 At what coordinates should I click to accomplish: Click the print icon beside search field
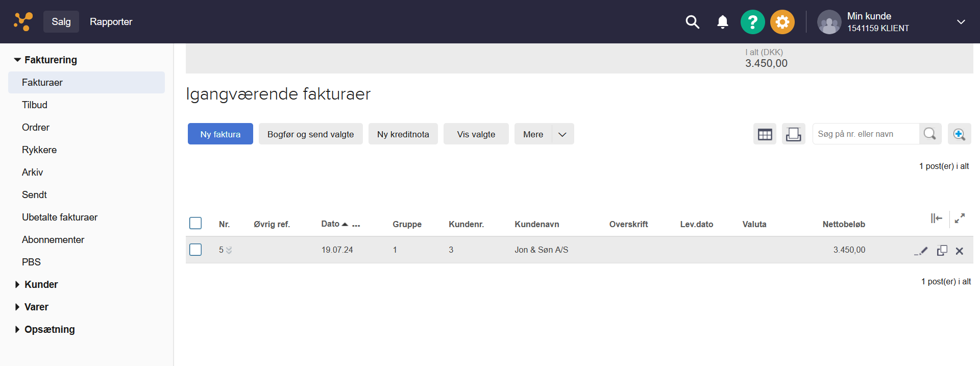pyautogui.click(x=793, y=134)
